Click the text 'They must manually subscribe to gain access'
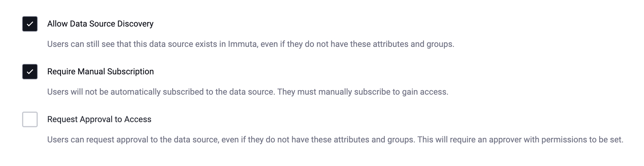 362,92
